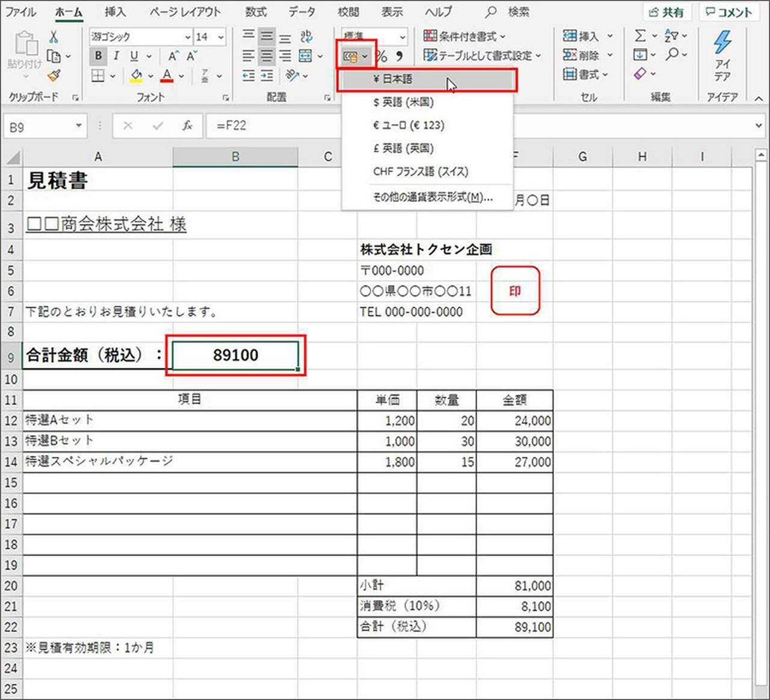Click the Sort and Filter icon

point(671,36)
